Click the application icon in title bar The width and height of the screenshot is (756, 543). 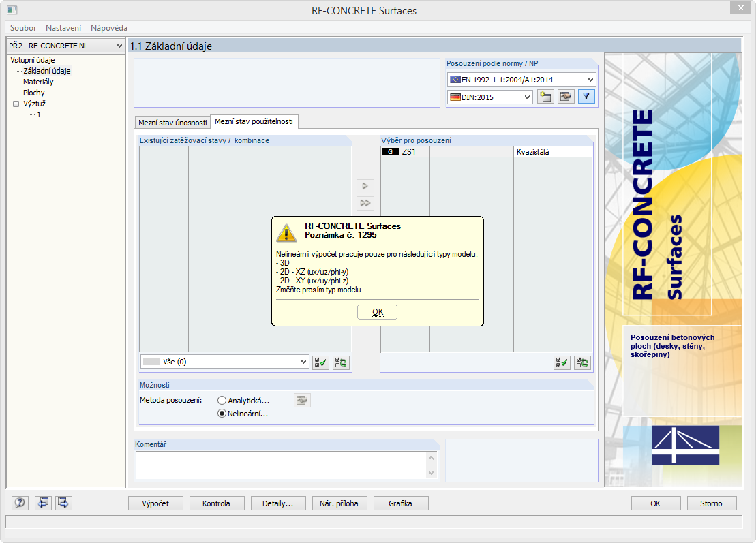[x=12, y=10]
